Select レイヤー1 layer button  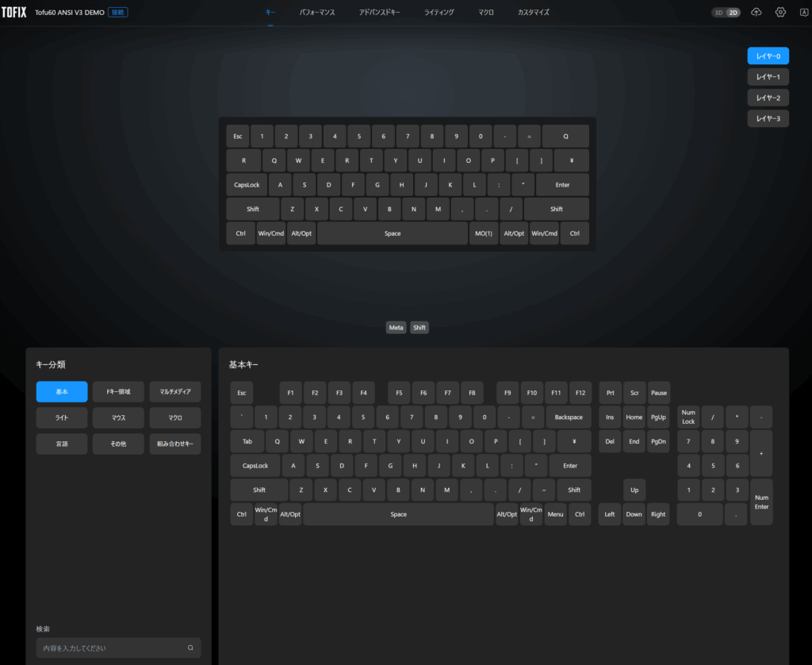coord(768,77)
